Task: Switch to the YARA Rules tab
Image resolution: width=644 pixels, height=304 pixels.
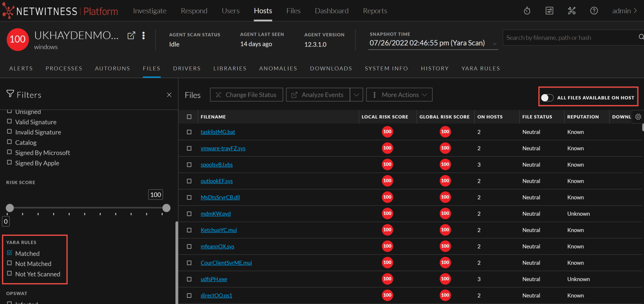Action: [x=481, y=69]
